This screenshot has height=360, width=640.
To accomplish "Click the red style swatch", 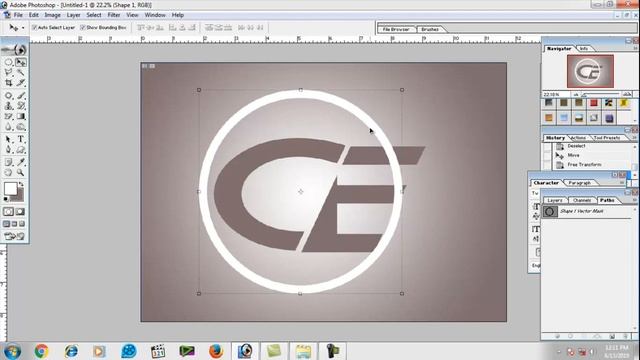I will tap(594, 103).
